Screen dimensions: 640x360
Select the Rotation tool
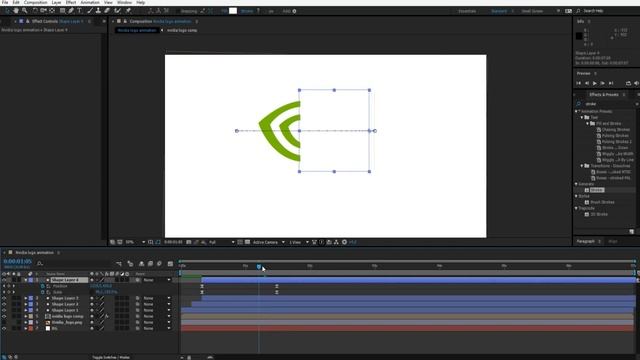(x=35, y=11)
